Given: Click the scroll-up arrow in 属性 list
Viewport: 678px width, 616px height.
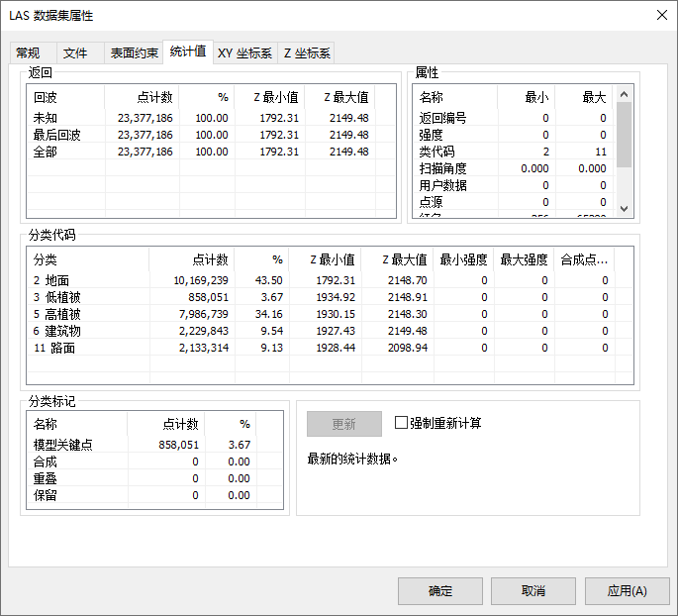Looking at the screenshot, I should point(624,94).
